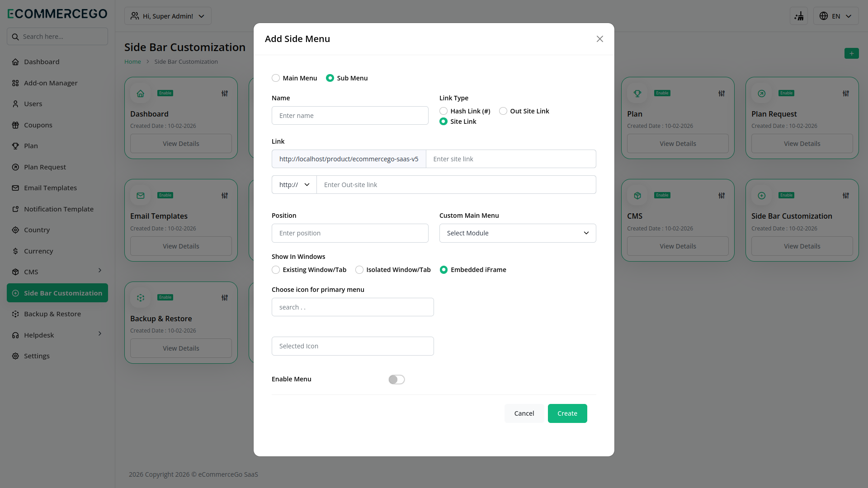Select Isolated Window/Tab option
The height and width of the screenshot is (488, 868).
(x=359, y=270)
